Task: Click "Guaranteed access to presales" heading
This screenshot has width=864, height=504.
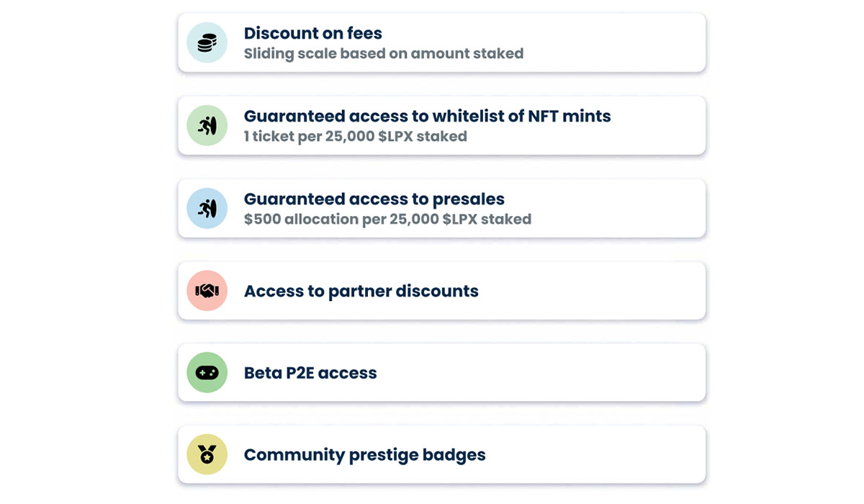Action: 374,199
